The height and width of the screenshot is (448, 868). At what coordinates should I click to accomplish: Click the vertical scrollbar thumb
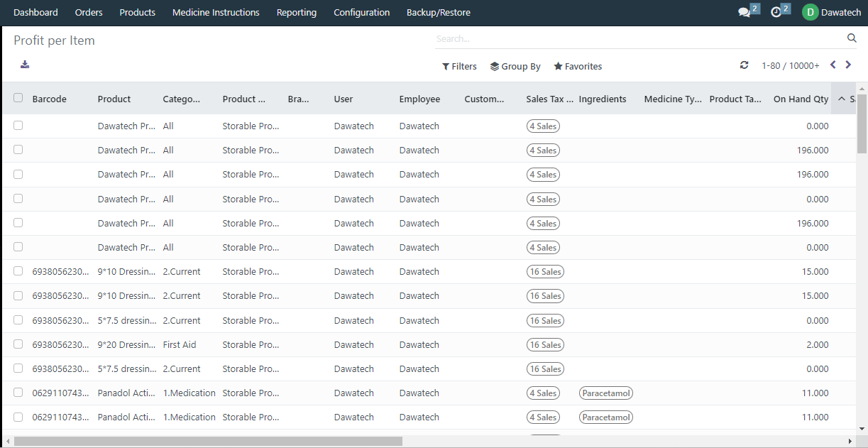862,124
